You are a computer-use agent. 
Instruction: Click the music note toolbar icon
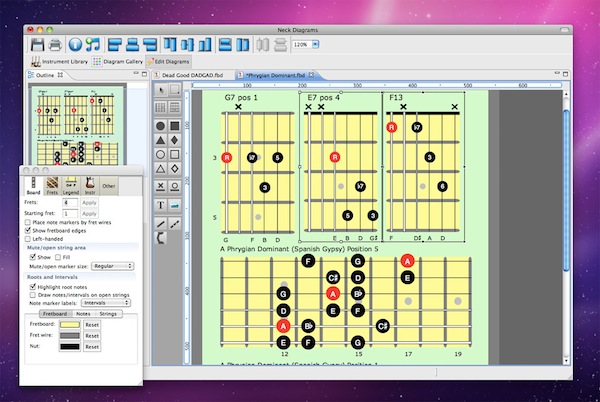(x=93, y=45)
